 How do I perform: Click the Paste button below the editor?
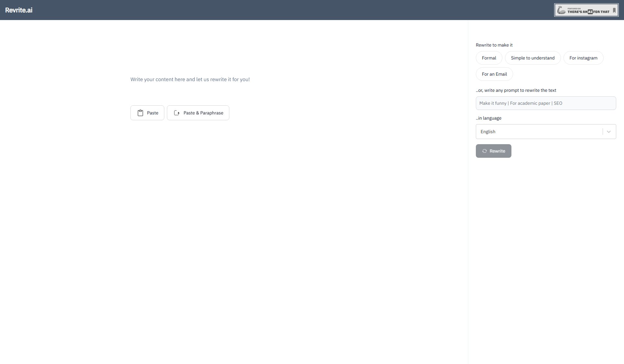pos(147,113)
